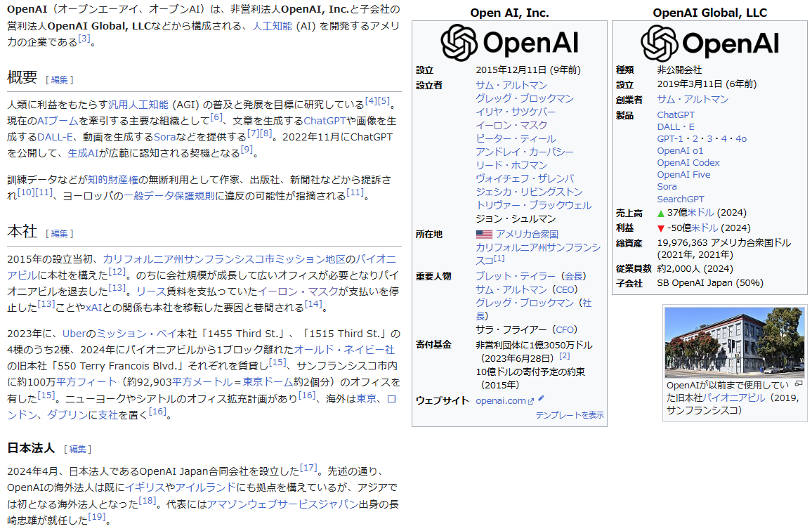This screenshot has width=812, height=531.
Task: Open the 汎用人工知能 link
Action: coord(138,105)
